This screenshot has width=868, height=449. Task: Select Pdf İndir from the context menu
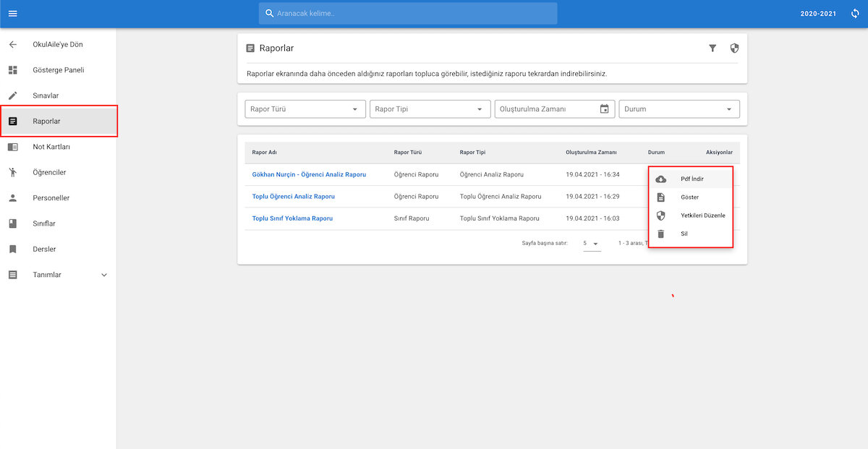point(691,179)
